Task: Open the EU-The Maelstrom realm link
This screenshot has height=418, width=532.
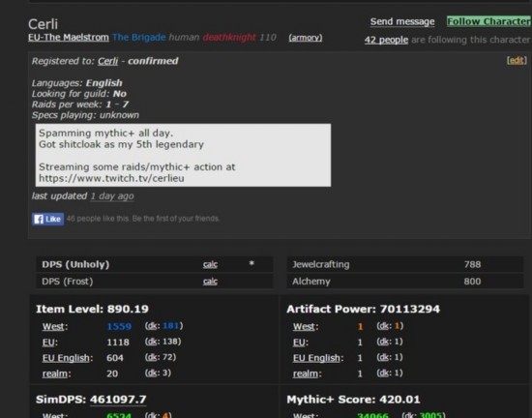Action: (x=69, y=38)
